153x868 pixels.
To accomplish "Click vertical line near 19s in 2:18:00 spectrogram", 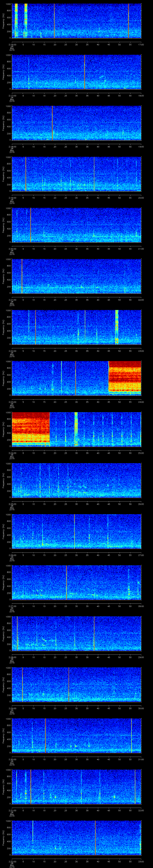I will [52, 123].
